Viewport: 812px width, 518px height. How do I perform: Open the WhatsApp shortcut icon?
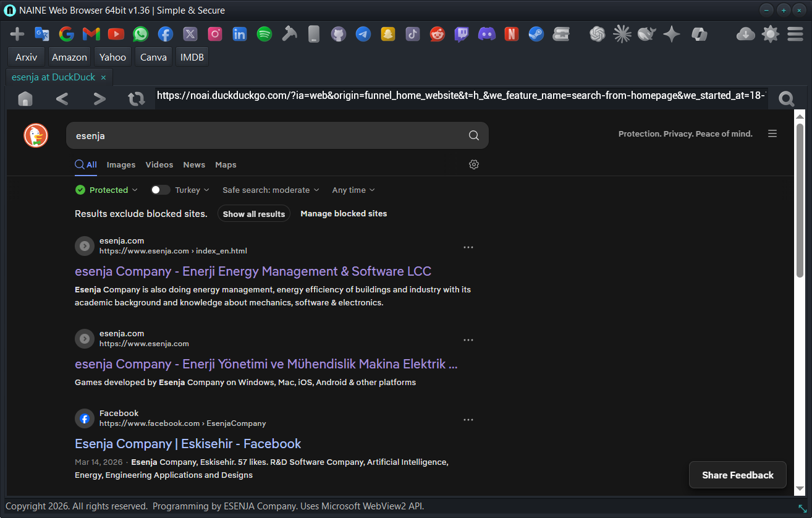click(x=141, y=34)
